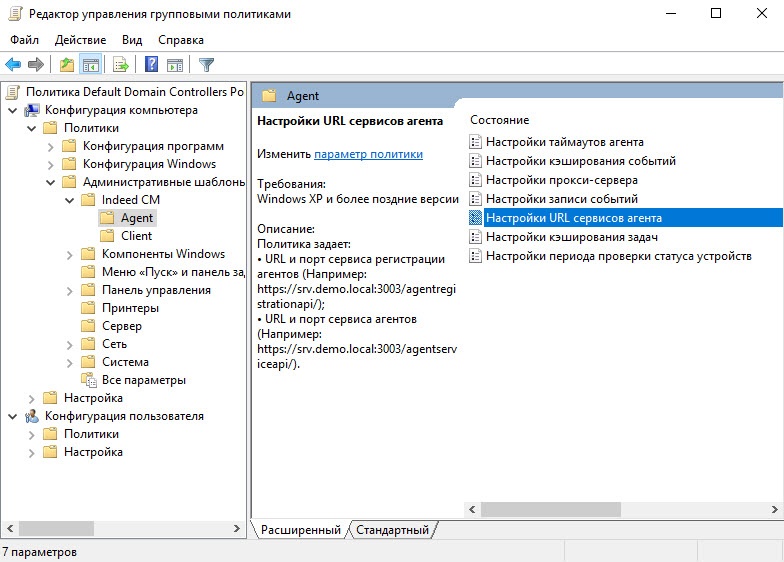This screenshot has width=784, height=562.
Task: Click the Forward arrow in toolbar
Action: (x=36, y=65)
